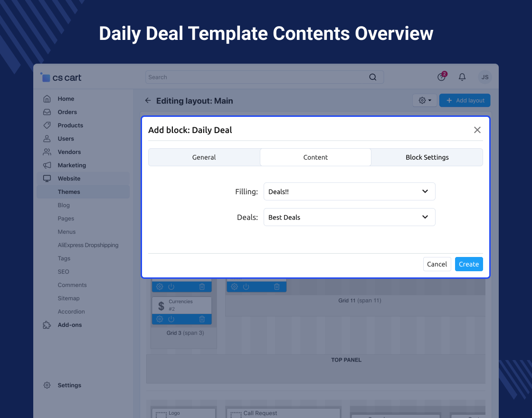Toggle power icon on Grid 11 block
This screenshot has width=532, height=418.
tap(246, 286)
